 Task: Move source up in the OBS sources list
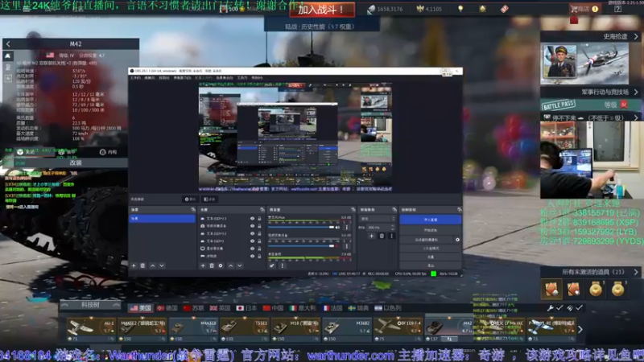[x=230, y=265]
